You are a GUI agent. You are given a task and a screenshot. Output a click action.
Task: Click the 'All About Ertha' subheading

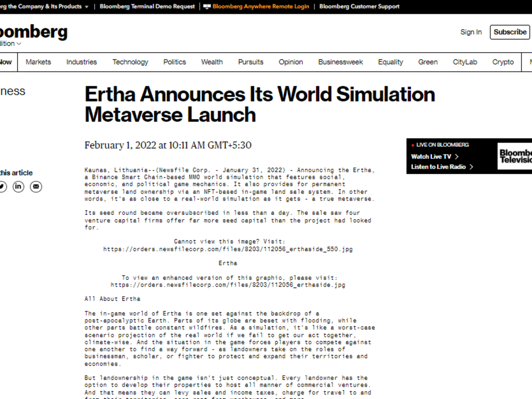[x=112, y=299]
